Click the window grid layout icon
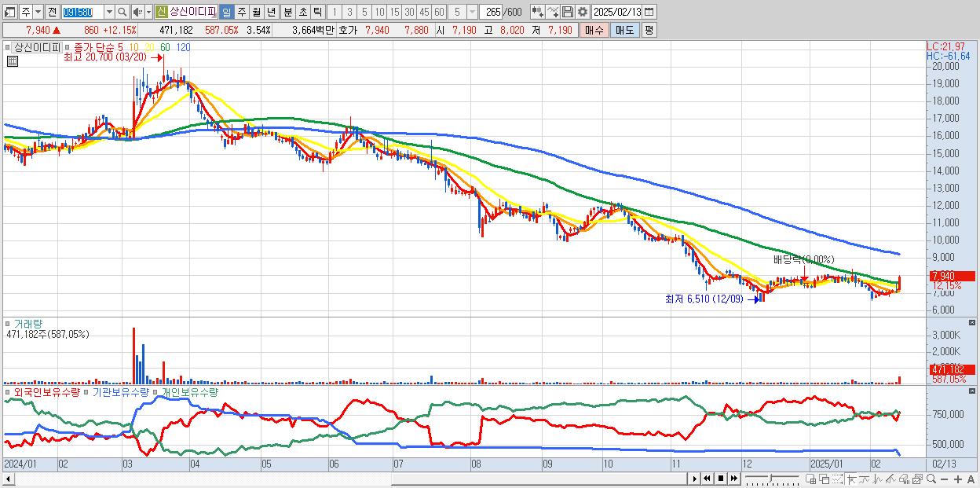 tap(810, 479)
